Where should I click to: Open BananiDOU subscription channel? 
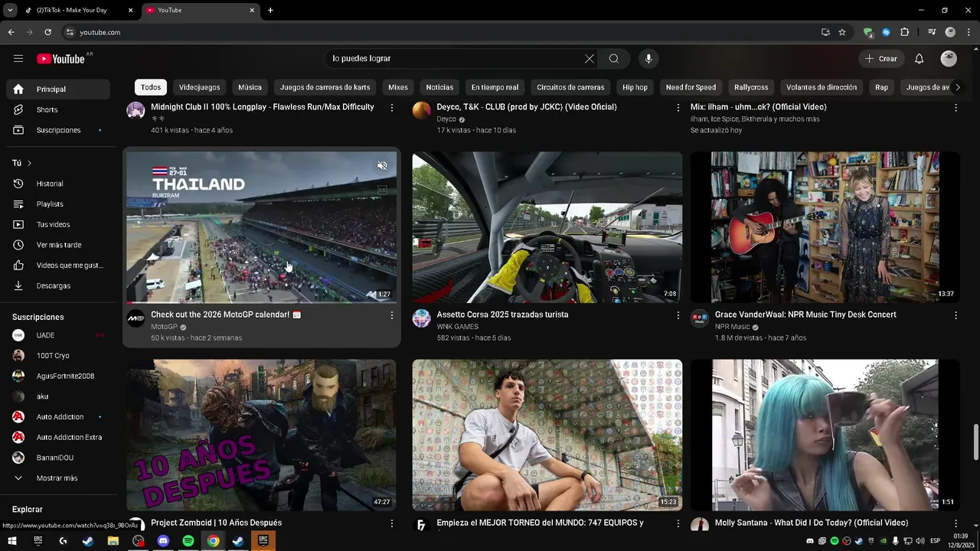coord(58,458)
